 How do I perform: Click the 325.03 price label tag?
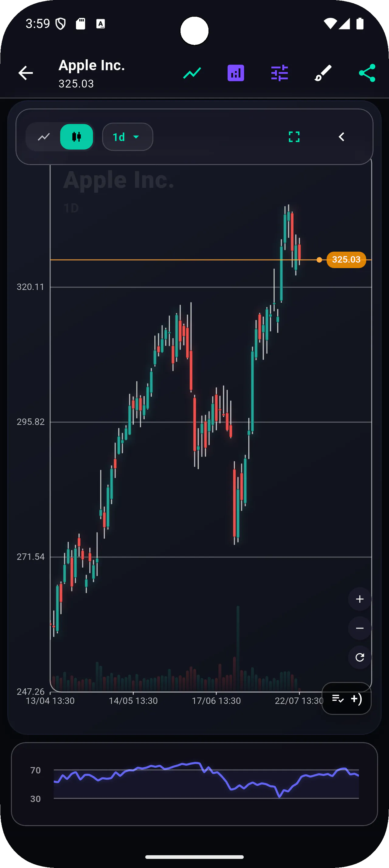[x=346, y=260]
